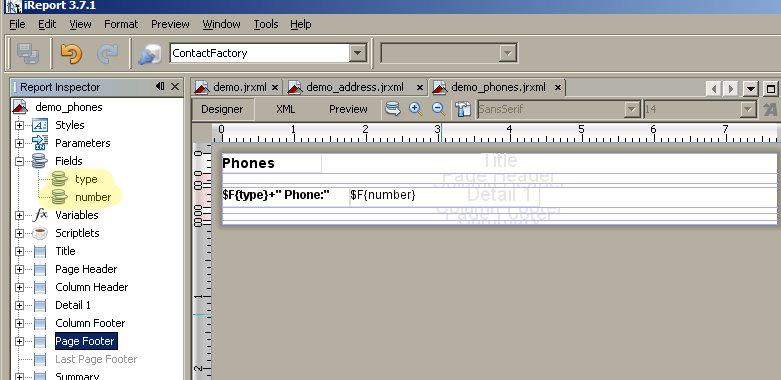This screenshot has height=380, width=781.
Task: Expand the Parameters tree node
Action: click(x=19, y=143)
